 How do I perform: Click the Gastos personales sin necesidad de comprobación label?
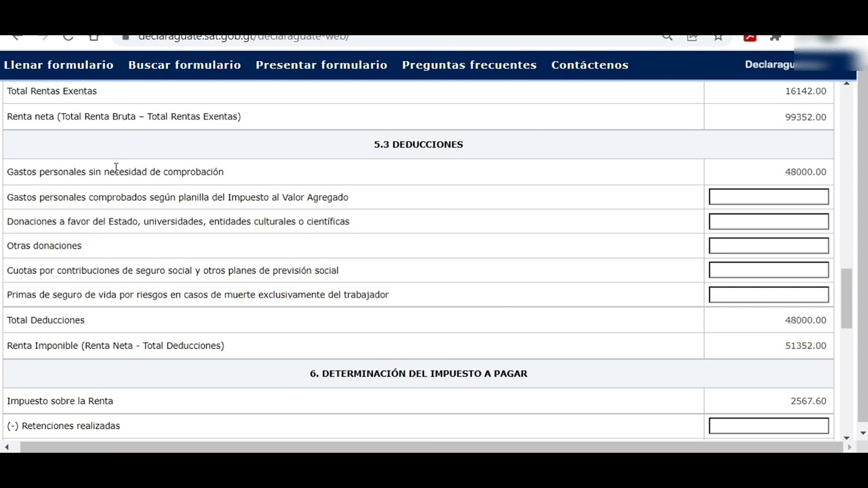(115, 172)
